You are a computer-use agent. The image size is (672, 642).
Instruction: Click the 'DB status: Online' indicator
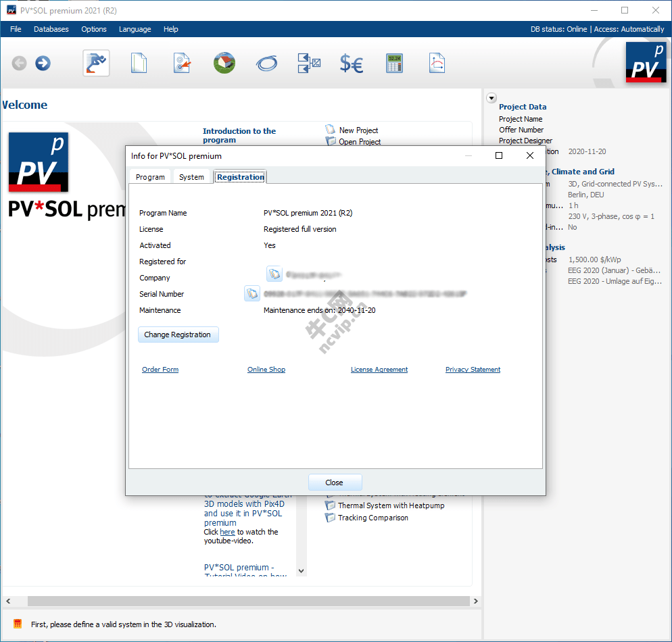point(559,29)
